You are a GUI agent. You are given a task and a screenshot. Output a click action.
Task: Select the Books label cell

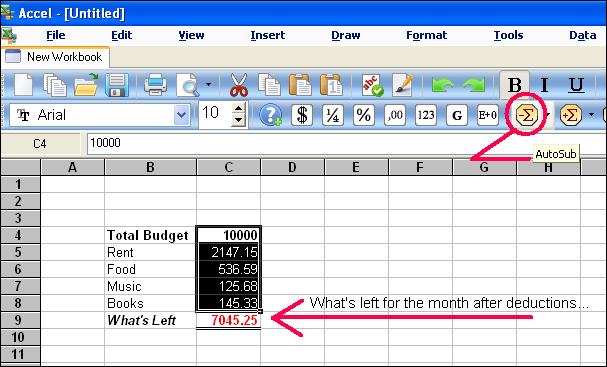[150, 303]
